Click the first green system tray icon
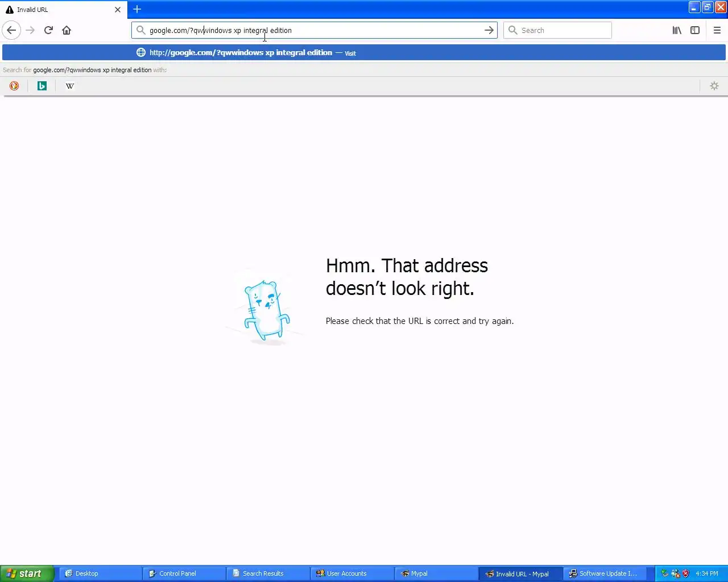 [664, 573]
